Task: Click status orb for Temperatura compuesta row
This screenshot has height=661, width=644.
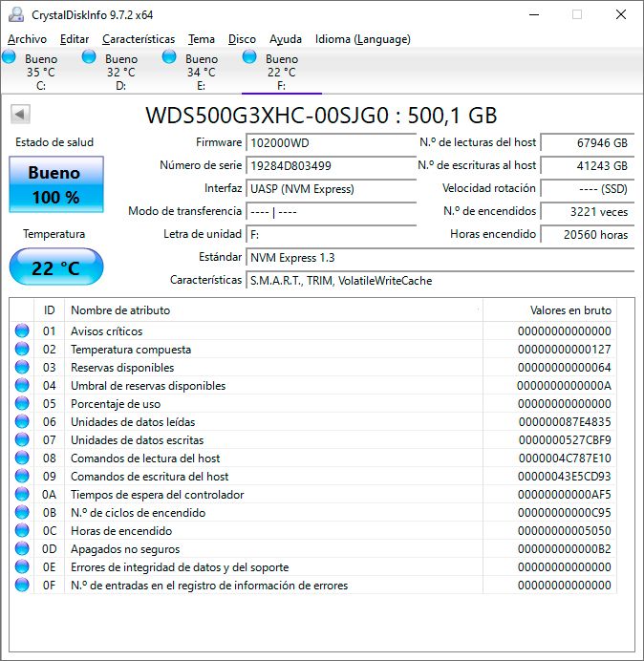Action: pyautogui.click(x=22, y=349)
